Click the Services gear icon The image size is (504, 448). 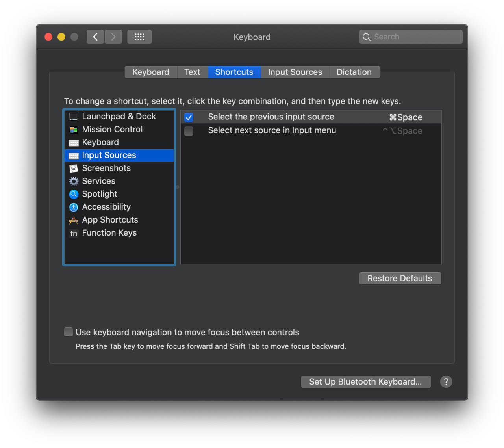[74, 181]
